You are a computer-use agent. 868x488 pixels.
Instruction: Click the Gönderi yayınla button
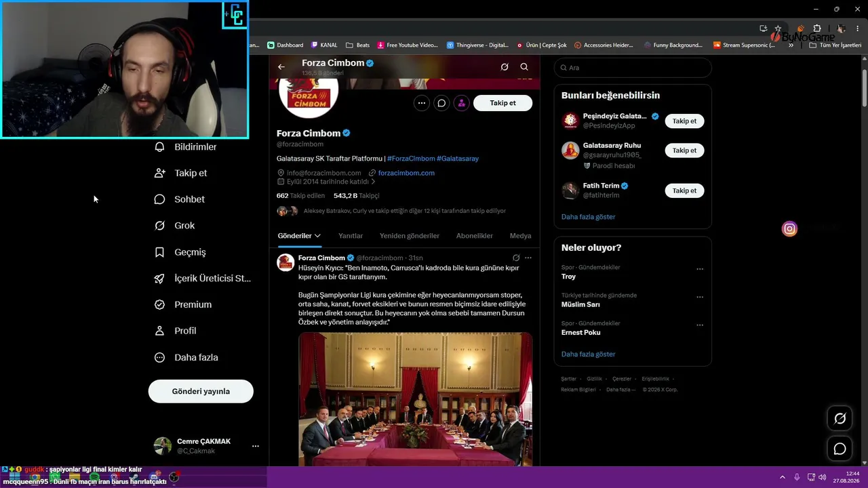pos(201,391)
